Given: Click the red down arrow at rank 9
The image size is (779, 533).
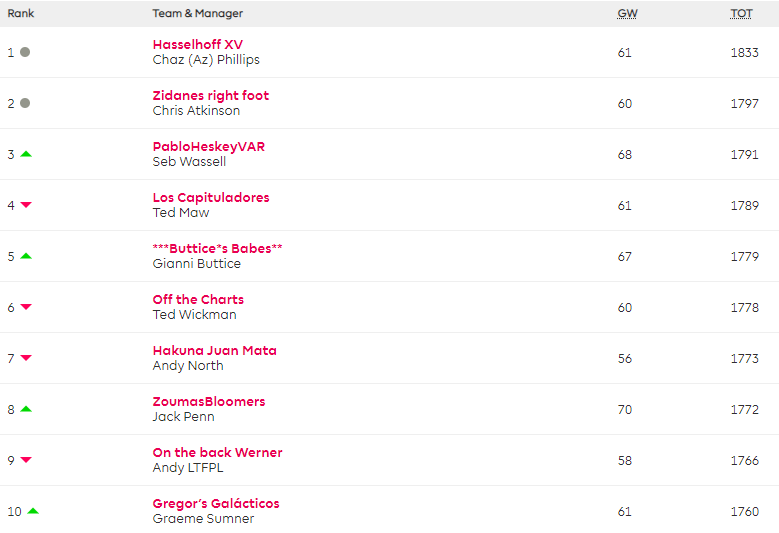Looking at the screenshot, I should pos(26,460).
